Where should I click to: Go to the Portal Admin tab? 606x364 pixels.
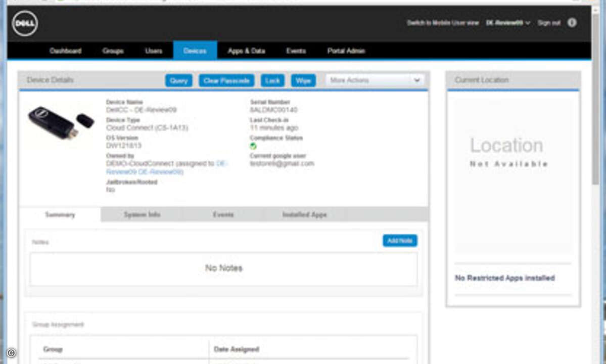[346, 51]
